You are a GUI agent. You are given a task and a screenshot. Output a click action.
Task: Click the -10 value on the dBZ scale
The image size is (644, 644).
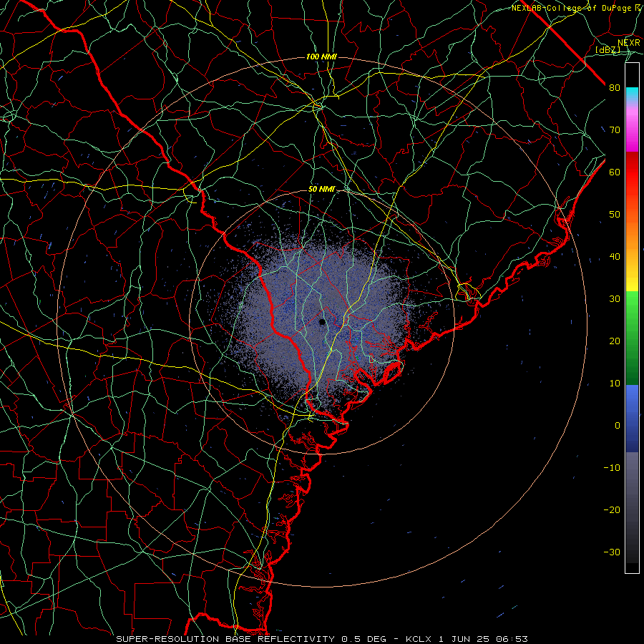[x=612, y=468]
